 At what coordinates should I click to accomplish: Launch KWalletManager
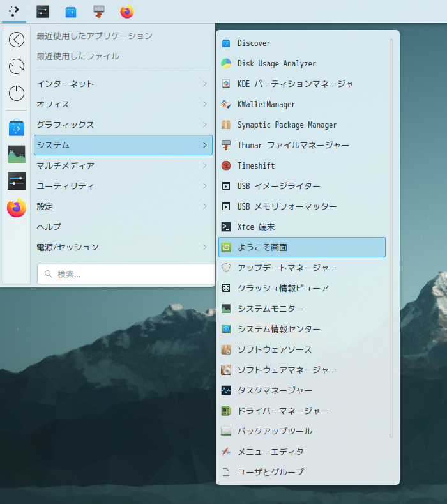[302, 104]
